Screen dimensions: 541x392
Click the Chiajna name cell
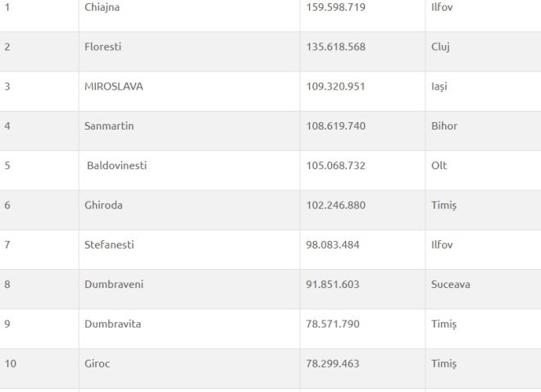coord(102,7)
